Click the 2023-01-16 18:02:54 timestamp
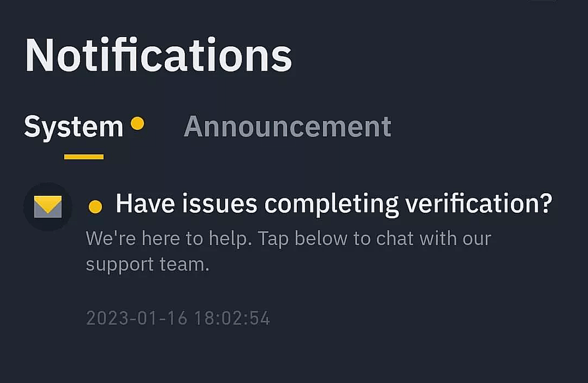The width and height of the screenshot is (588, 383). [x=178, y=318]
